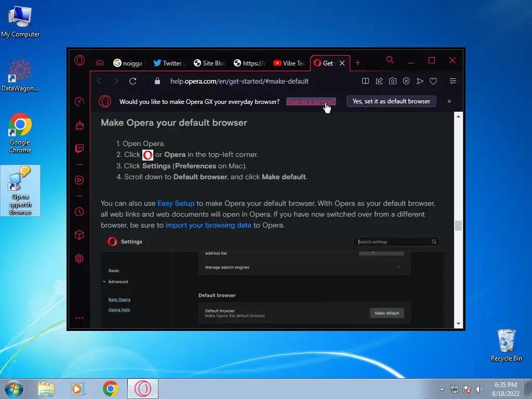
Task: Open the Recycle Bin
Action: tap(506, 345)
